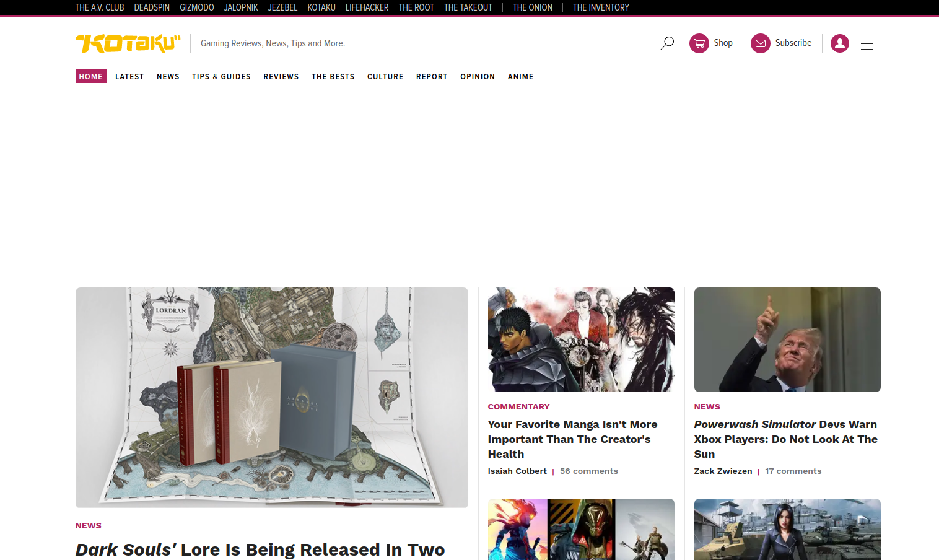Open the Powerwash Simulator article photo

click(x=787, y=339)
